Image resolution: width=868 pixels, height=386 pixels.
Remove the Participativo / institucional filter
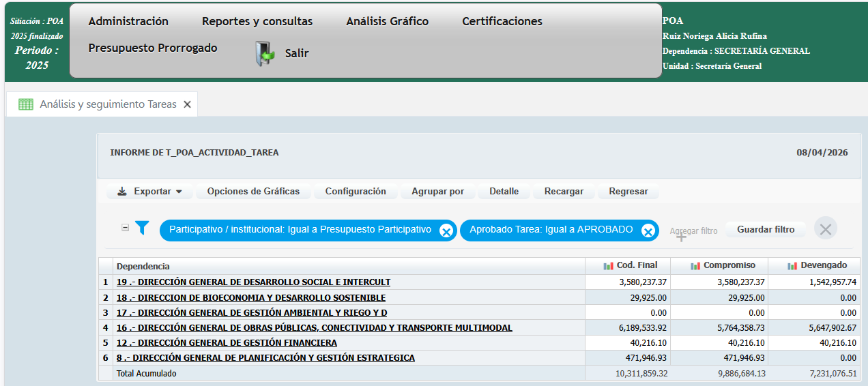tap(446, 231)
